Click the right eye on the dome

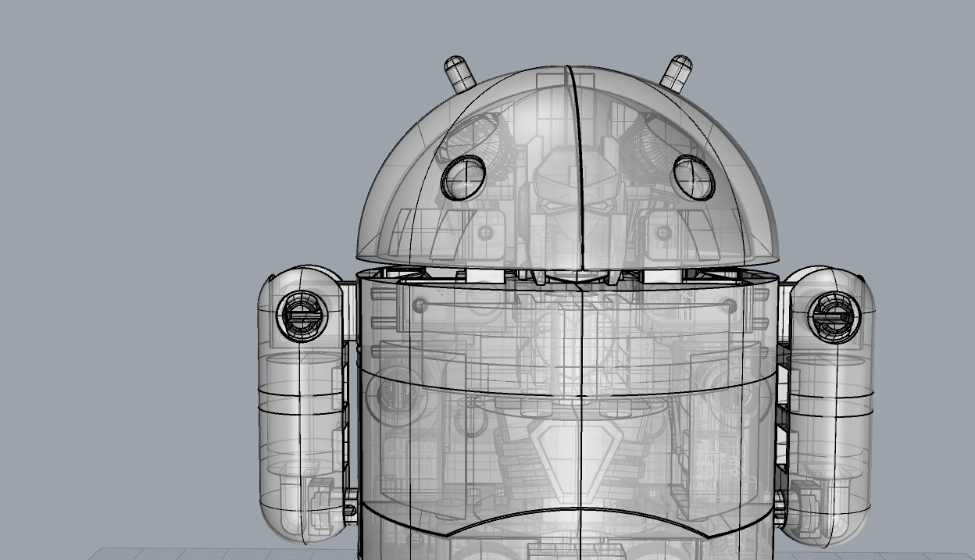(693, 177)
